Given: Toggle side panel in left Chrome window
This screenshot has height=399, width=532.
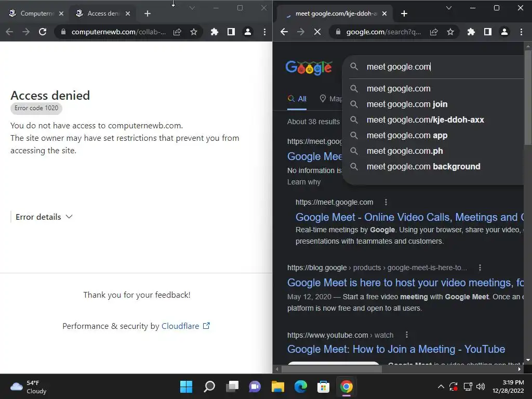Looking at the screenshot, I should [231, 32].
